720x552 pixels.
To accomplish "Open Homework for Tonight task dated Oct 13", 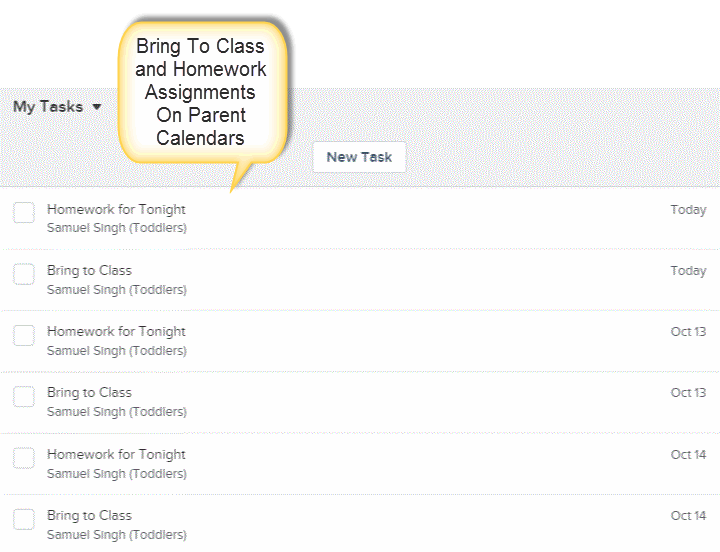I will [x=116, y=332].
